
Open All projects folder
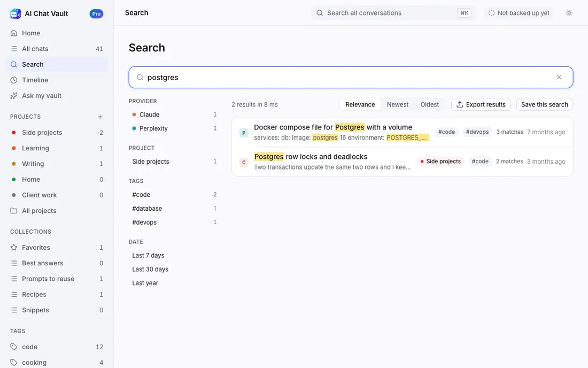click(57, 211)
